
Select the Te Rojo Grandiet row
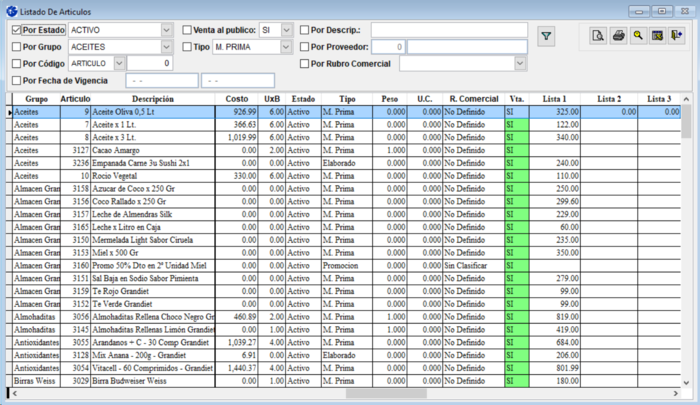pyautogui.click(x=344, y=291)
